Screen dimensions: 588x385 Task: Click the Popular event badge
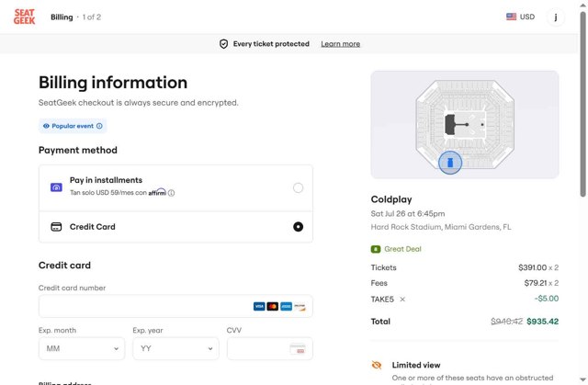pyautogui.click(x=73, y=126)
